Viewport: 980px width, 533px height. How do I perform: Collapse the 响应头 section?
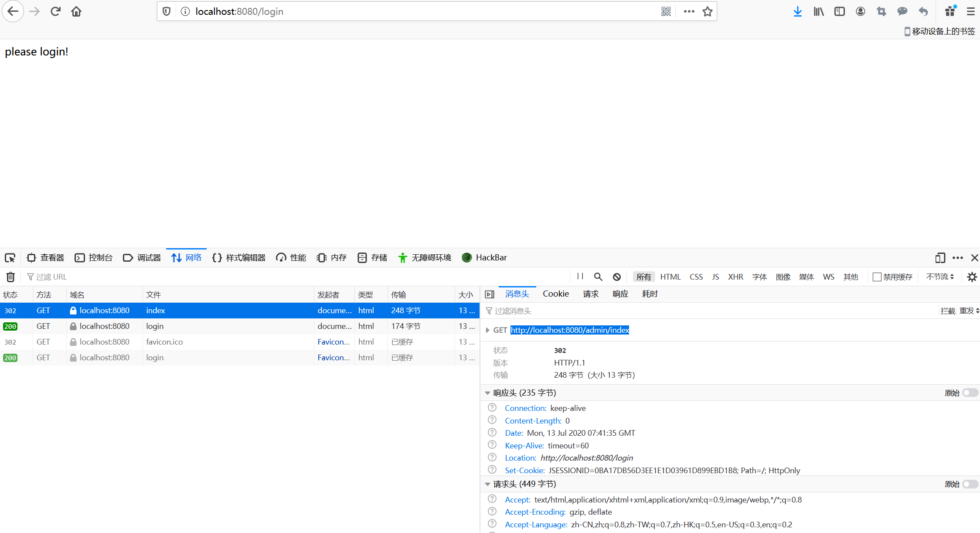[x=487, y=393]
